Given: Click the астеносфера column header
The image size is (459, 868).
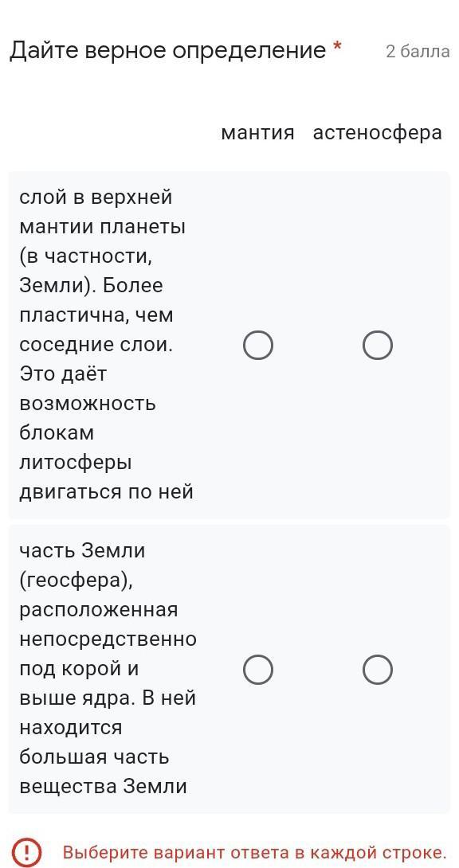Looking at the screenshot, I should click(x=377, y=133).
